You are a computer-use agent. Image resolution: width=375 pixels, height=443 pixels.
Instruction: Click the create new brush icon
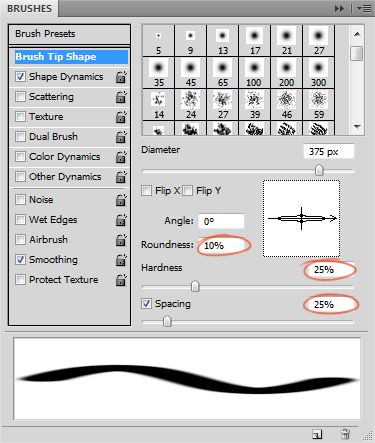(x=317, y=434)
